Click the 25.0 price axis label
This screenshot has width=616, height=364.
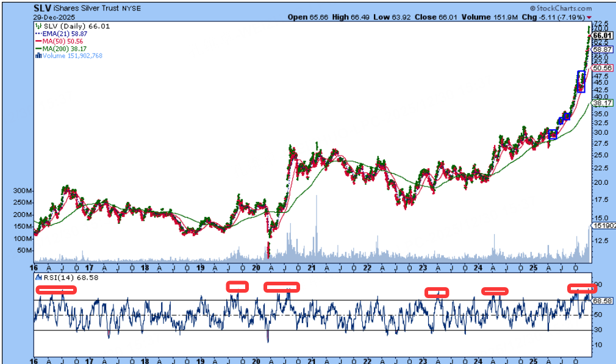pos(601,155)
